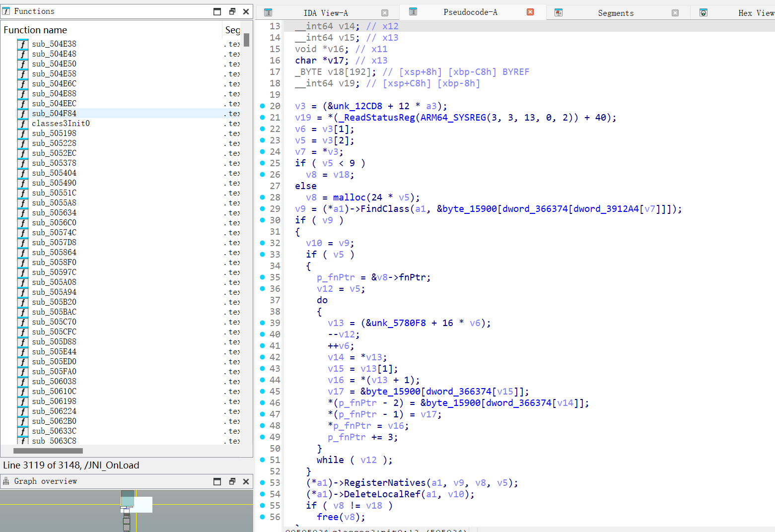Maximize the Functions panel
775x532 pixels.
[x=217, y=11]
